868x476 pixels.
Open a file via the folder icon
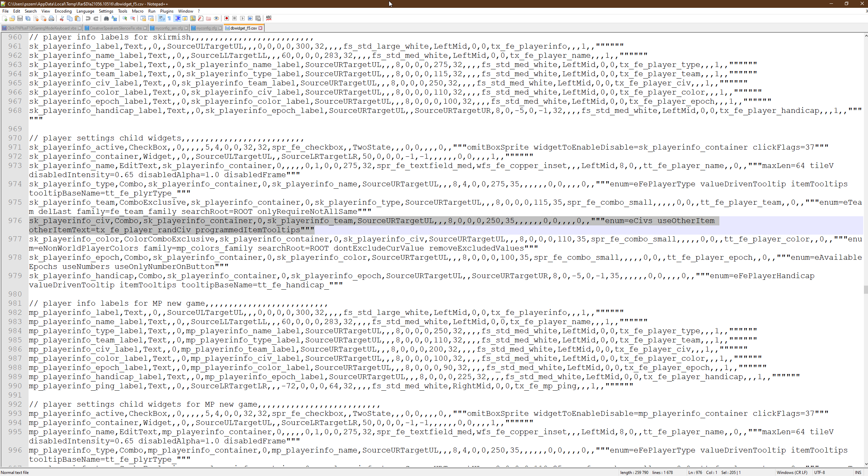12,18
